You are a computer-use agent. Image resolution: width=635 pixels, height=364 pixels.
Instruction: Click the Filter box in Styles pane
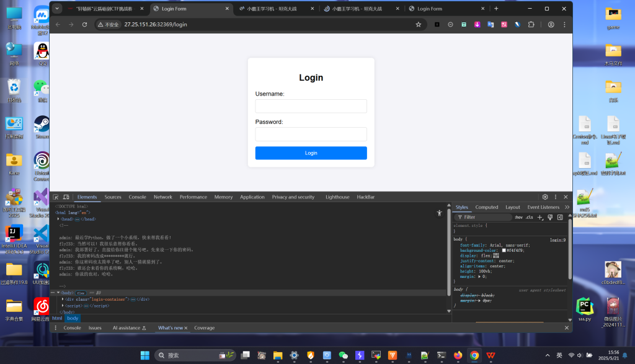pos(483,218)
